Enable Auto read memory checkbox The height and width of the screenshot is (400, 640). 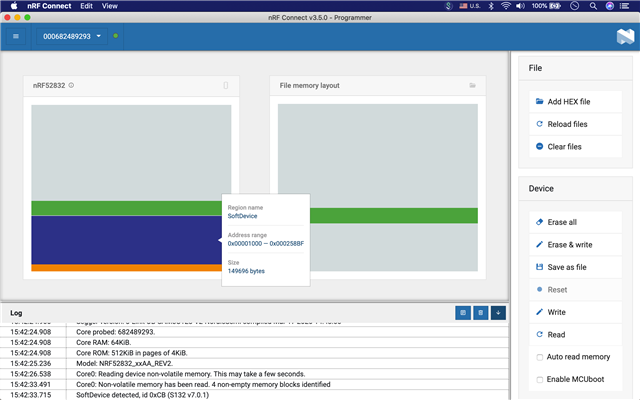pos(540,357)
